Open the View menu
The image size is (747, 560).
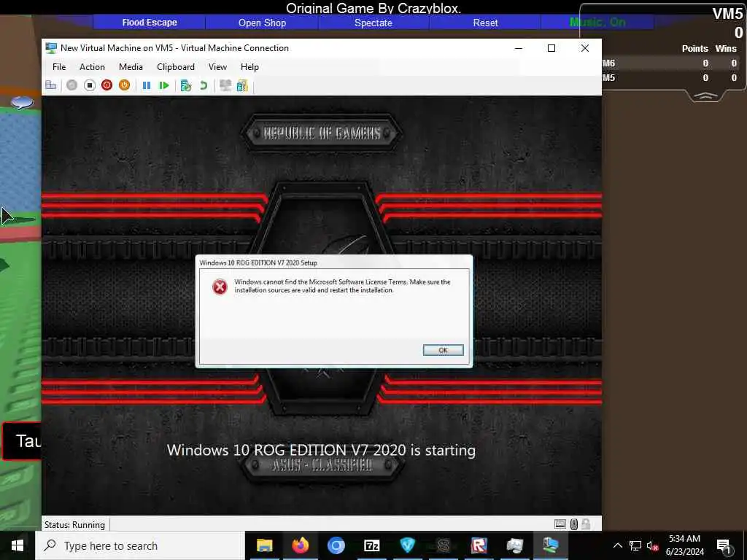click(x=217, y=66)
